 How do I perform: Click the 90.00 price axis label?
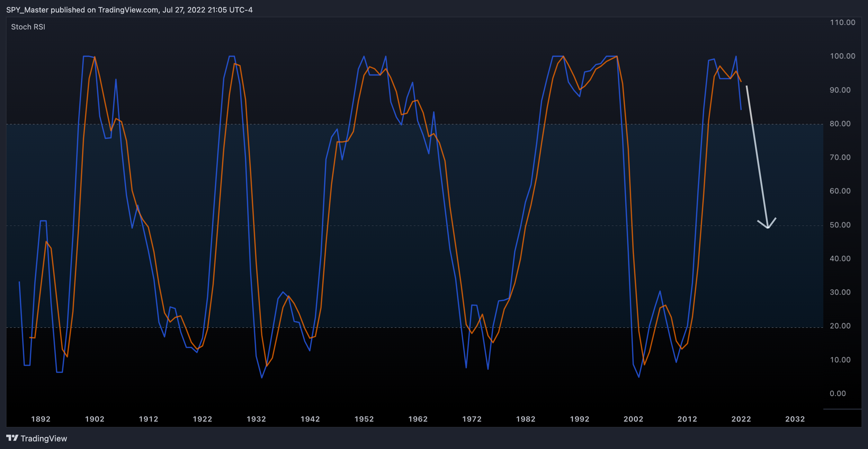(840, 90)
